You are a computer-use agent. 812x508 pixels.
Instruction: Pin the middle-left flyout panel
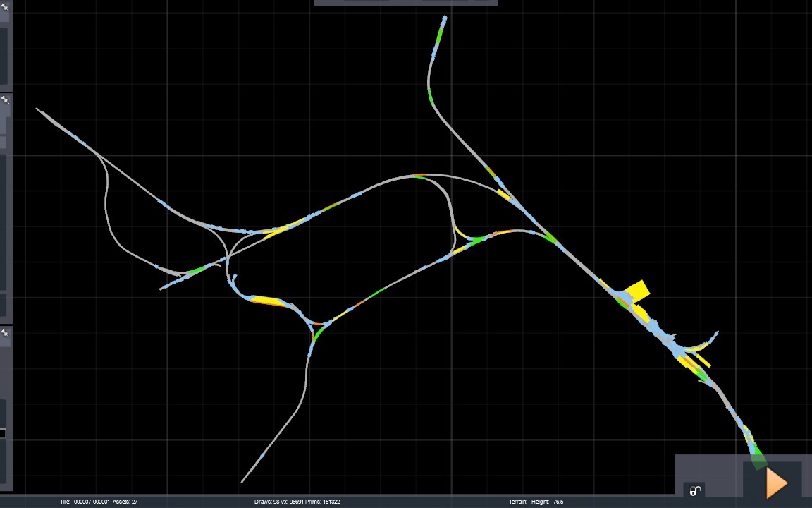pos(5,99)
